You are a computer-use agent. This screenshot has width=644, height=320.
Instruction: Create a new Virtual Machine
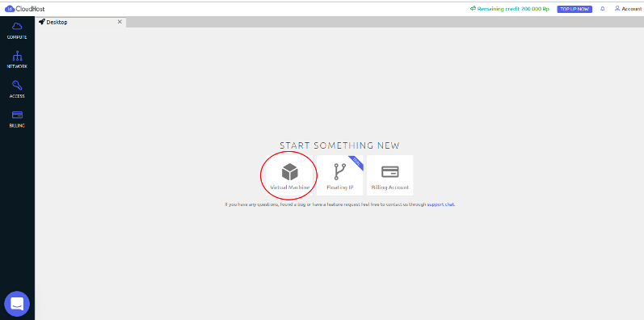tap(289, 175)
